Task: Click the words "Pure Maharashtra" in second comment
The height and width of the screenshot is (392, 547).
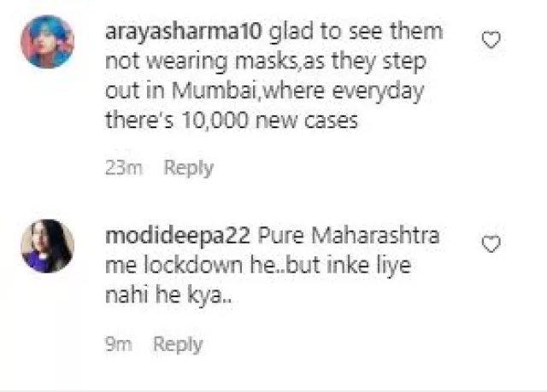Action: click(x=349, y=235)
